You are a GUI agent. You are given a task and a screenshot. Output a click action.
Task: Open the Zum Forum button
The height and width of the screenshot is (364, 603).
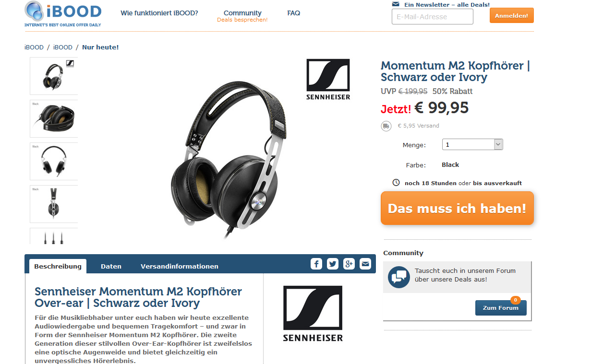click(501, 308)
